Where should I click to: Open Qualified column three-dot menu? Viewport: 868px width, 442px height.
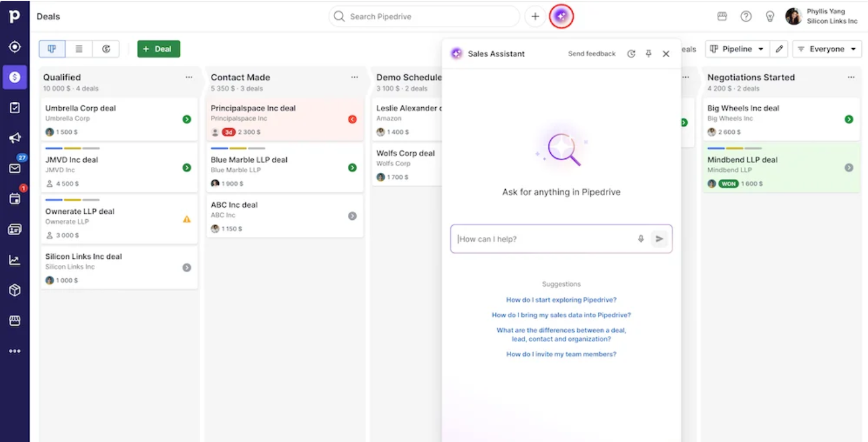pos(189,77)
